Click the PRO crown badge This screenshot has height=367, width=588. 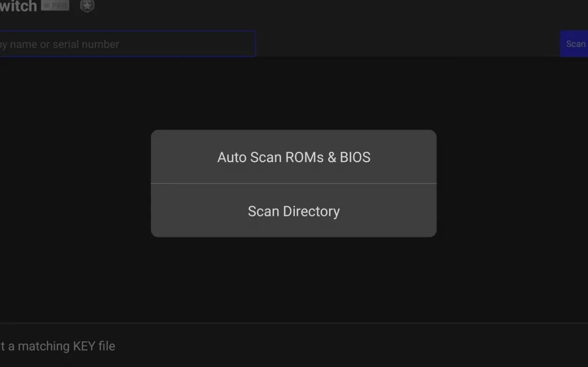55,5
